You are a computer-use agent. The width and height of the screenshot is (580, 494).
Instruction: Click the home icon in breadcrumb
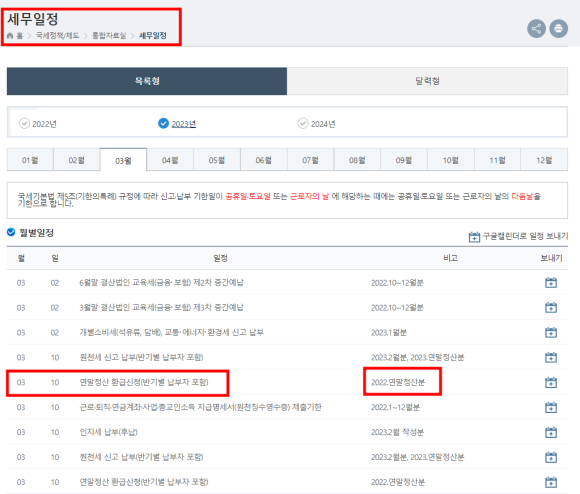coord(10,35)
